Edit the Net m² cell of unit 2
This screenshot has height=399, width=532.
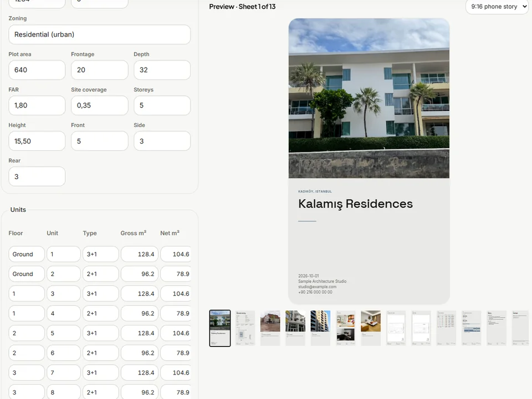coord(176,274)
